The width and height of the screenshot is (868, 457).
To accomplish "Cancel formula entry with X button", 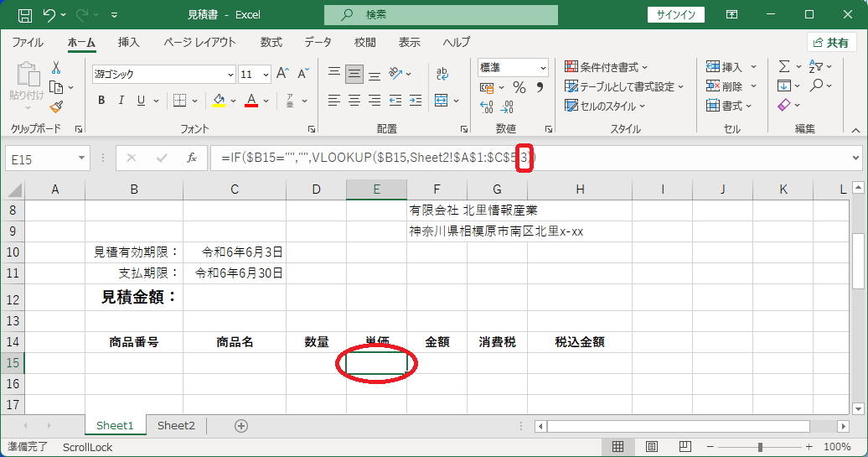I will (x=132, y=158).
